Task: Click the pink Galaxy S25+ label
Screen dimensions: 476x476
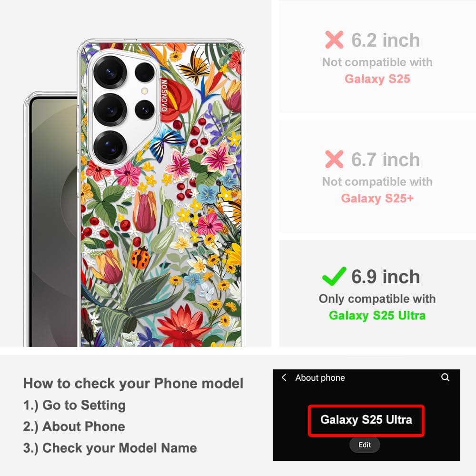Action: coord(377,198)
